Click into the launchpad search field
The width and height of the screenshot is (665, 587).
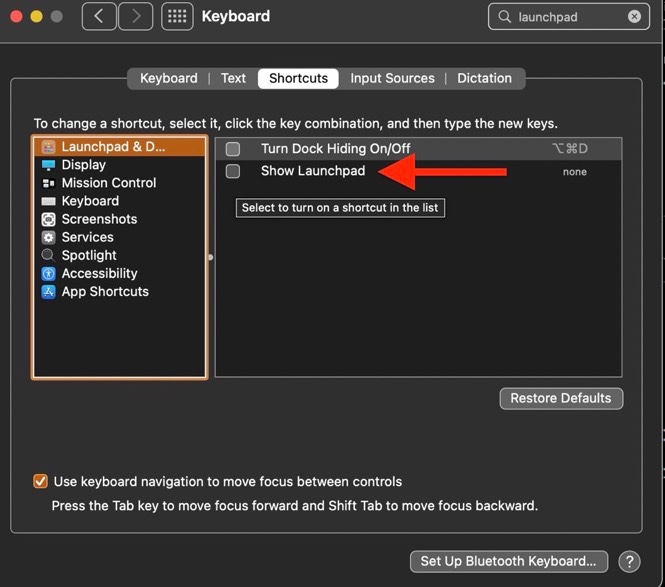[568, 17]
